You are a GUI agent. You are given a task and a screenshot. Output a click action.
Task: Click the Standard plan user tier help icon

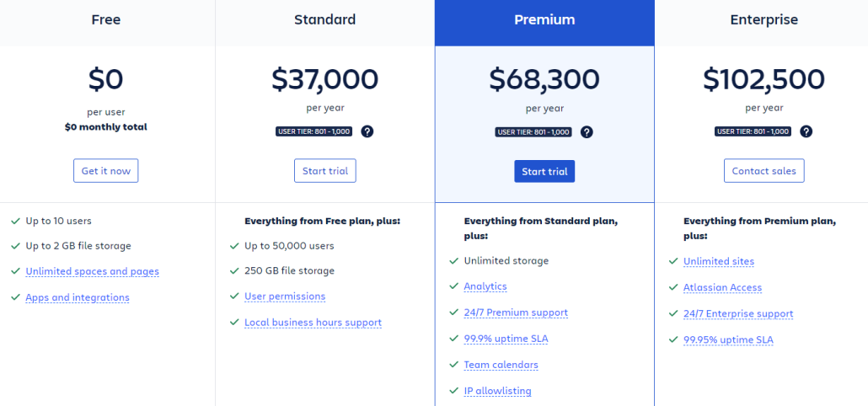point(367,131)
